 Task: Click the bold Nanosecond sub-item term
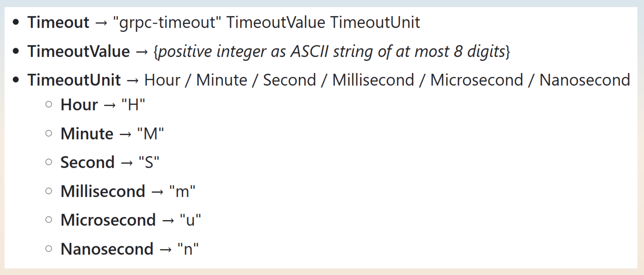[107, 249]
